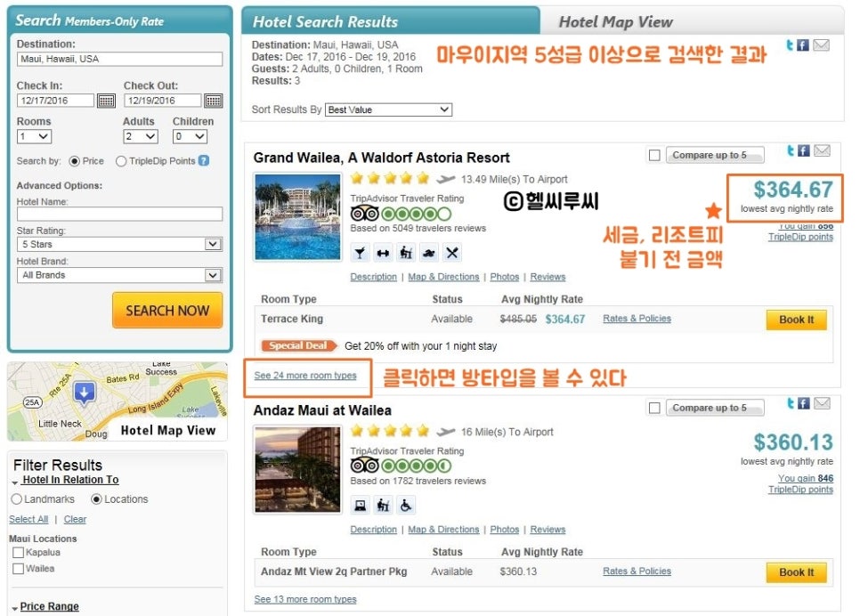Open the Grand Wailea hotel thumbnail
The width and height of the screenshot is (860, 616).
297,217
